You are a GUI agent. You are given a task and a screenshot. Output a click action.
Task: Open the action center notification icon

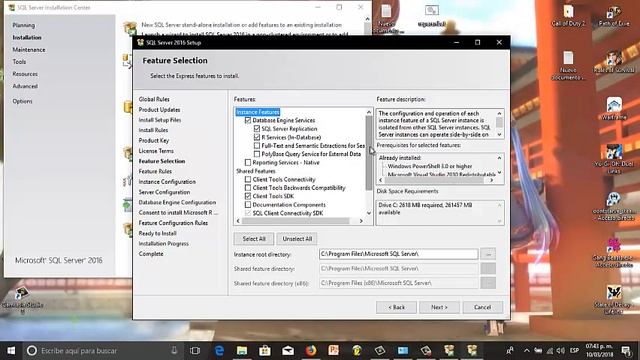(x=626, y=351)
